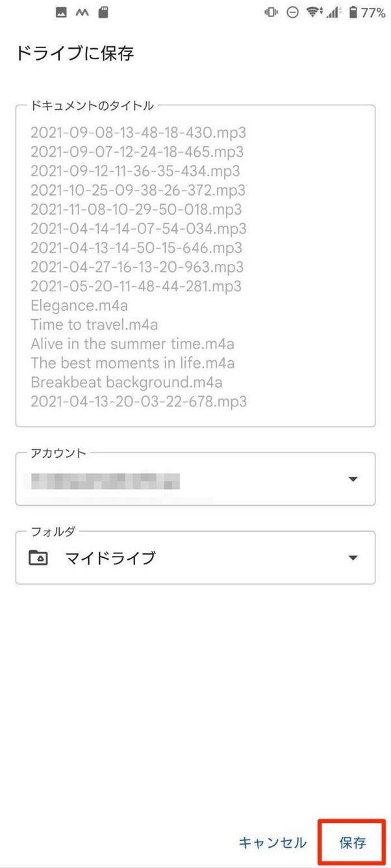Click The best moments in life.m4a line
Screen dimensions: 391x868
tap(132, 362)
